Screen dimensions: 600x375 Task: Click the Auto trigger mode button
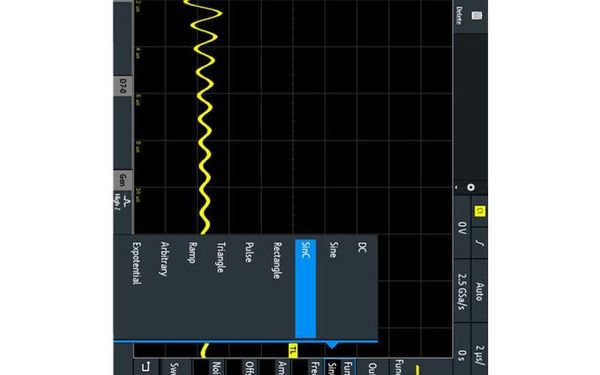coord(479,292)
